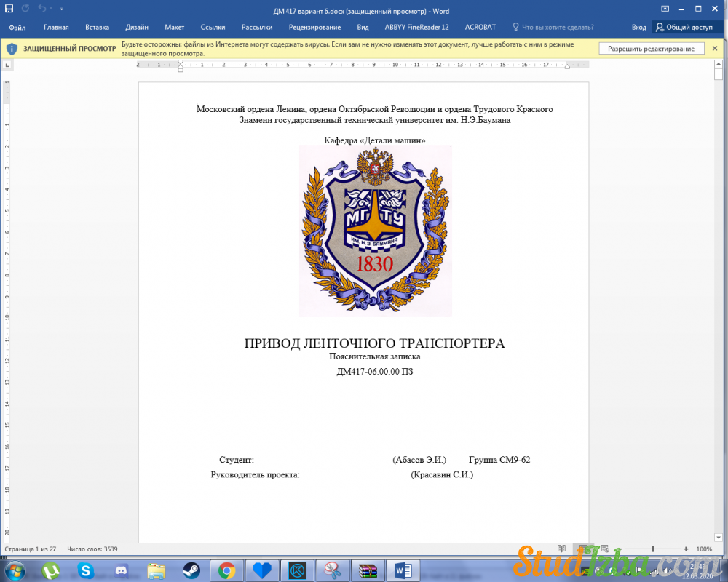The image size is (728, 582).
Task: Click the zoom in plus button
Action: 686,549
